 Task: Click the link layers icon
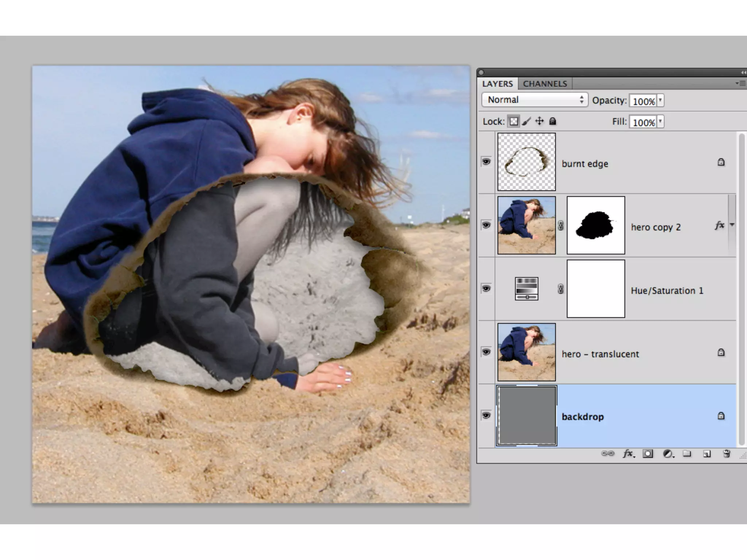[x=607, y=454]
